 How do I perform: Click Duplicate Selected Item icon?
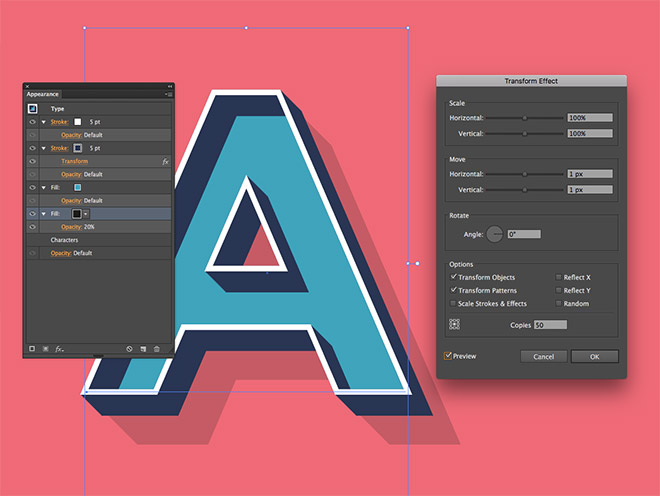(x=143, y=348)
